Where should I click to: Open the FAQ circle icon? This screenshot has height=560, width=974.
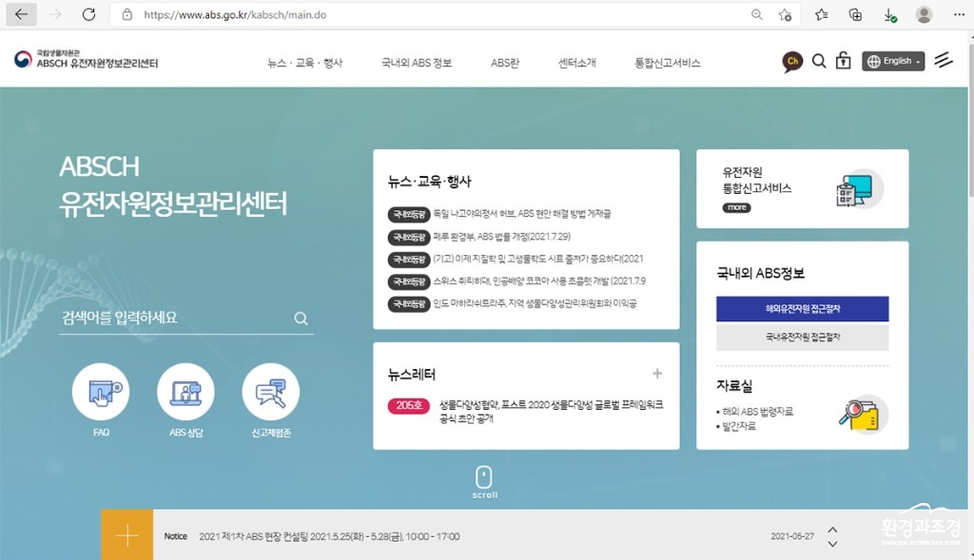101,392
